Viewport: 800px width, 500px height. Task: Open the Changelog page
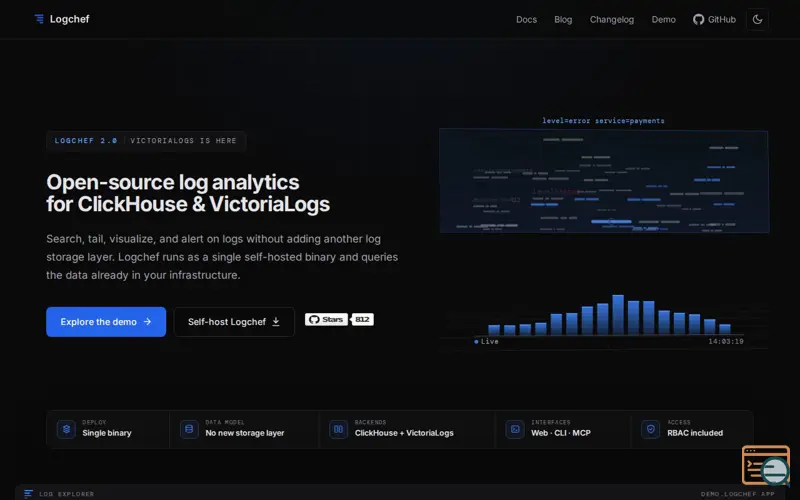(611, 19)
